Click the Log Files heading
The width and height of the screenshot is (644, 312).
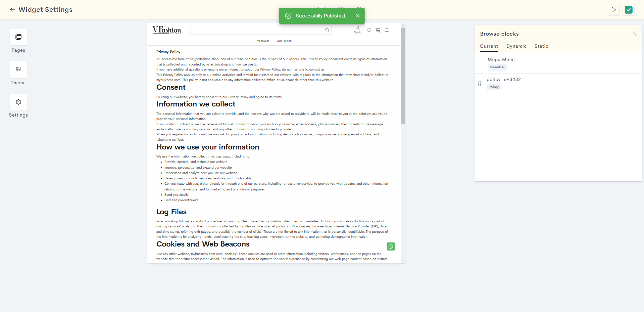pyautogui.click(x=171, y=212)
